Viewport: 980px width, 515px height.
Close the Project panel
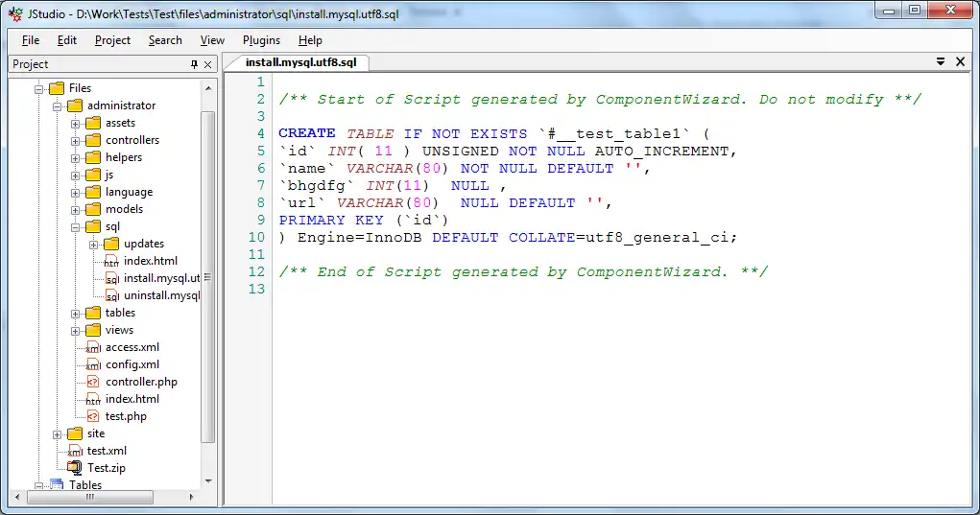208,64
